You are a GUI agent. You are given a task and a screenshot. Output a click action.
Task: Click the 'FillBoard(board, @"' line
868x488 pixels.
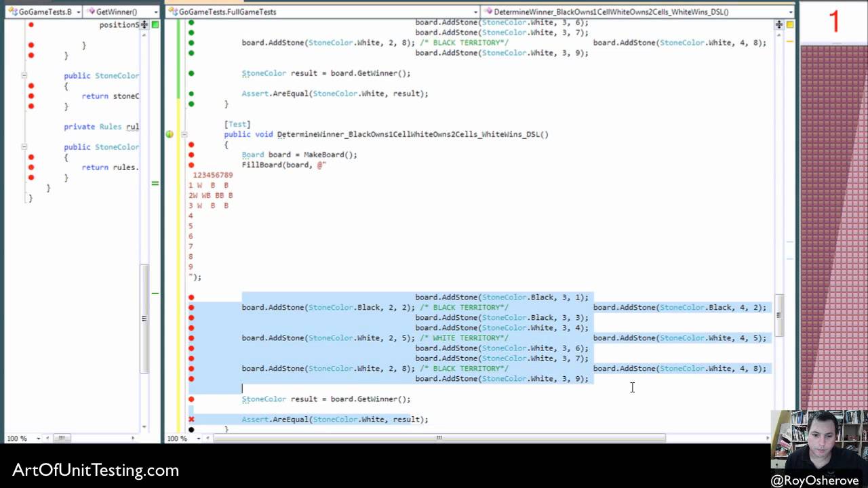(x=284, y=165)
